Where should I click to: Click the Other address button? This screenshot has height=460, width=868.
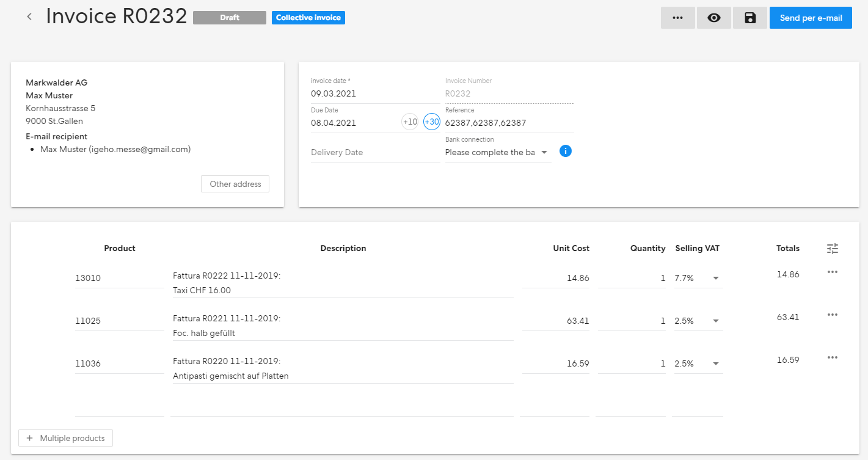pyautogui.click(x=235, y=184)
